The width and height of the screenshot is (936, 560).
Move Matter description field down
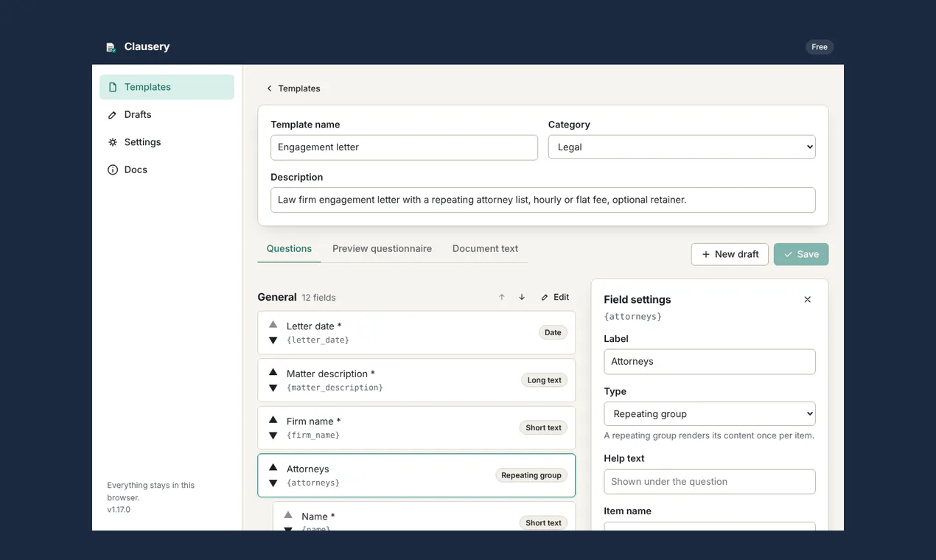pos(273,388)
